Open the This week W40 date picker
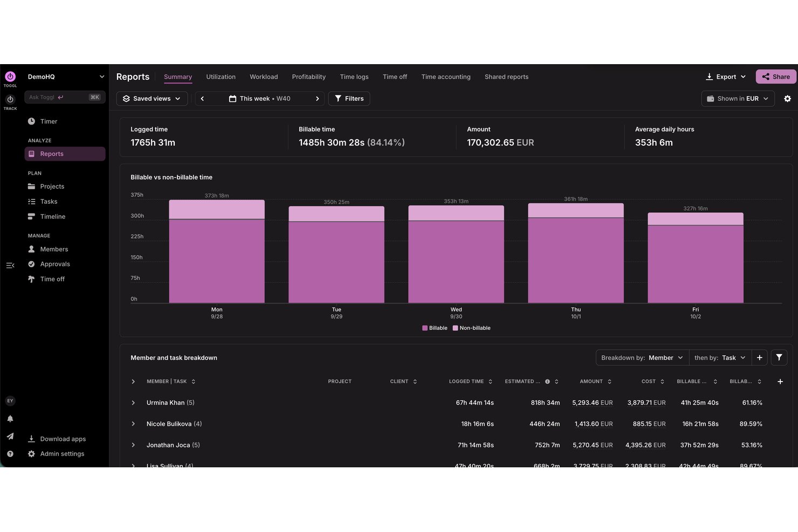The image size is (798, 532). click(260, 99)
